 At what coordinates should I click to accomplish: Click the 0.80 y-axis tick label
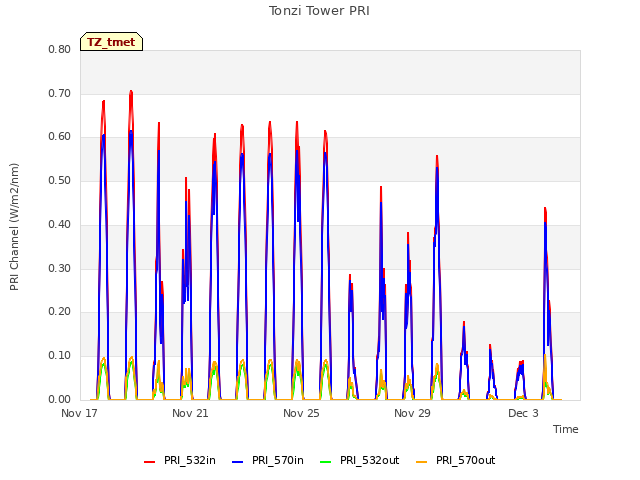60,49
